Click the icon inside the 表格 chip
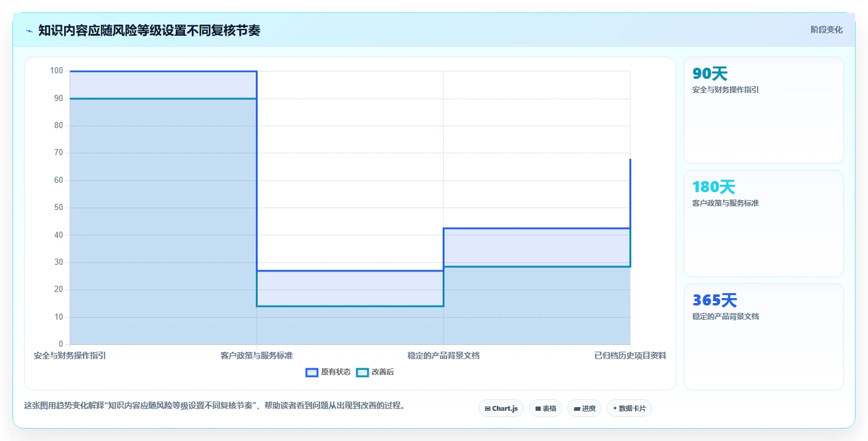 point(538,409)
